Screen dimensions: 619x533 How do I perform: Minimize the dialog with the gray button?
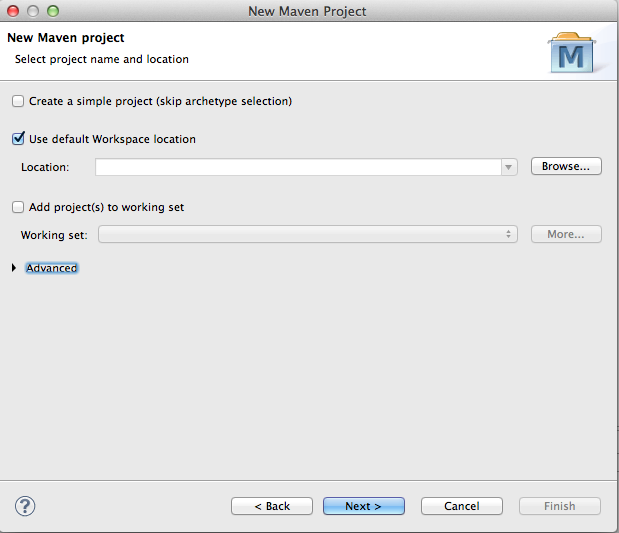pyautogui.click(x=33, y=11)
